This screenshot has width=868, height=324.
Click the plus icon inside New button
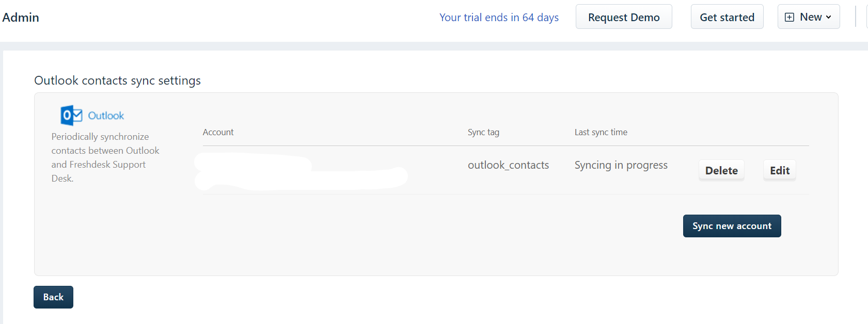[790, 17]
